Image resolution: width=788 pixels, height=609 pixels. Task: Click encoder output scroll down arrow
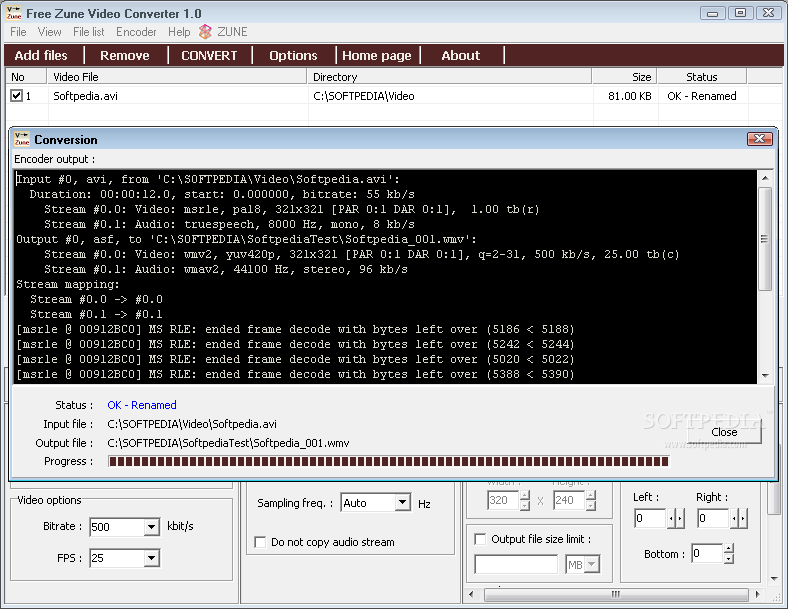[x=765, y=376]
